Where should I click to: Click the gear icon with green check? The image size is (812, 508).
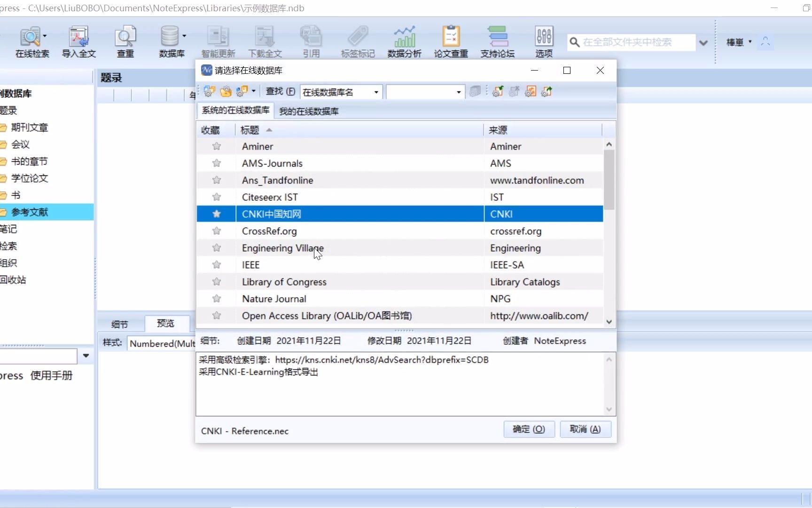[x=498, y=91]
